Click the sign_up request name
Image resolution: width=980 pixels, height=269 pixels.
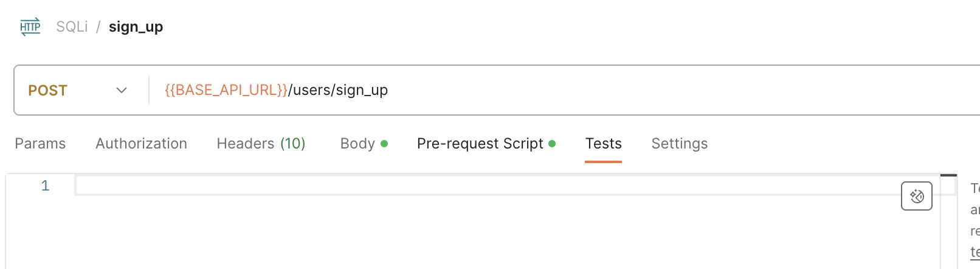(136, 27)
